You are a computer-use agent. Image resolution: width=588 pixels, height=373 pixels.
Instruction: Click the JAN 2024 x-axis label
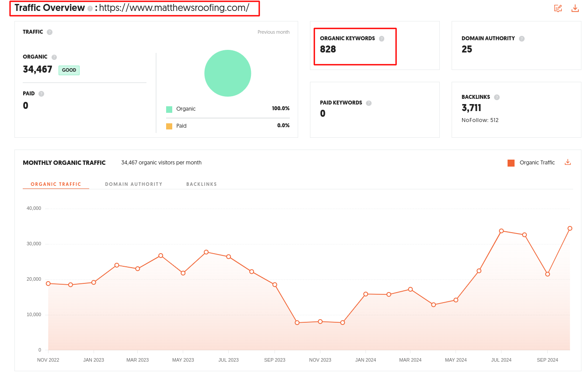pos(365,360)
